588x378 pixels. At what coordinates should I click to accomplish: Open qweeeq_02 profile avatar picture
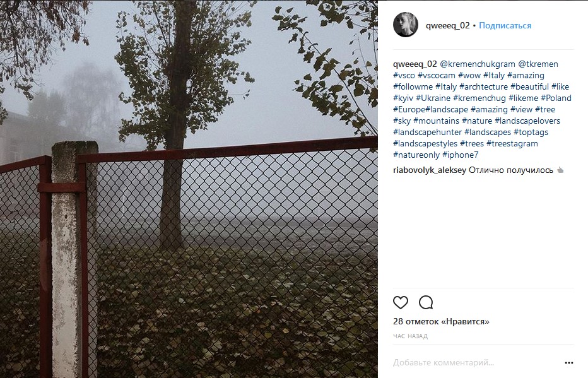click(406, 25)
